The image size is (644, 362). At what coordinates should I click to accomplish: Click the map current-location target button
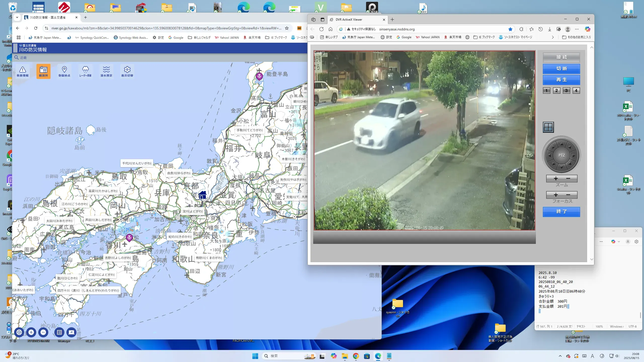tap(19, 332)
